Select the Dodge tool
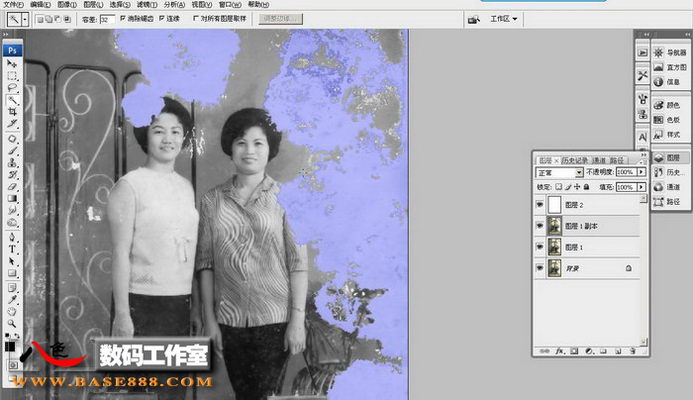This screenshot has width=693, height=400. coord(12,222)
